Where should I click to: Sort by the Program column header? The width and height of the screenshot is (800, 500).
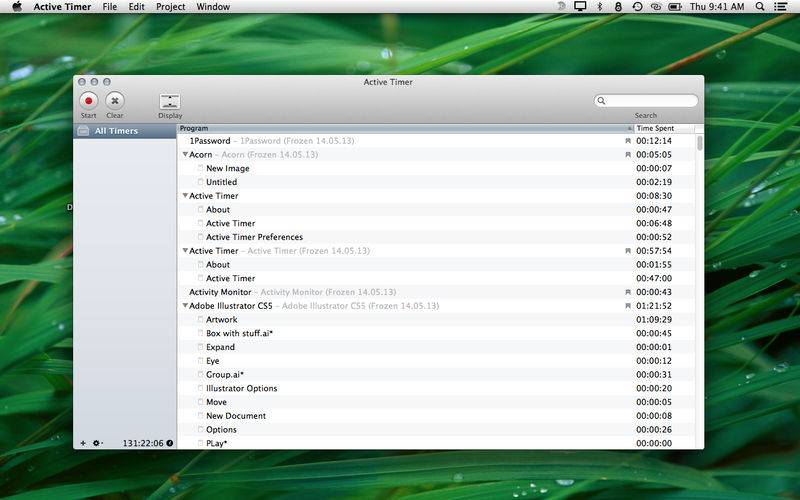point(406,128)
